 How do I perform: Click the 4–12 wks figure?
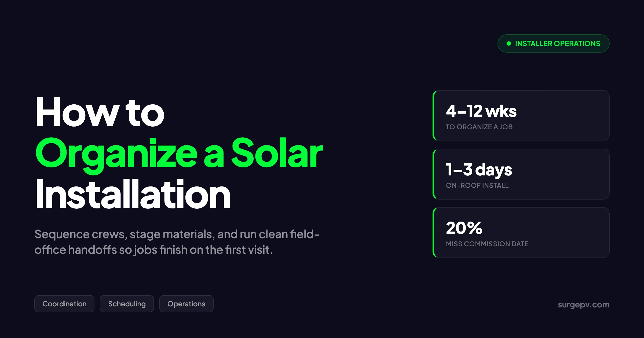481,111
